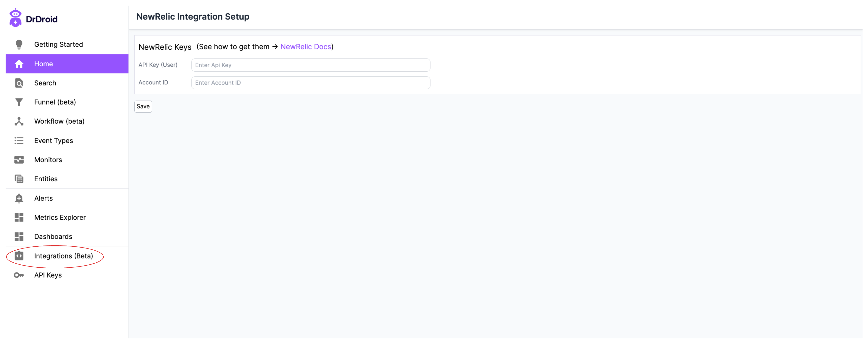The width and height of the screenshot is (868, 344).
Task: Click the Workflow (beta) branch icon
Action: pos(19,122)
